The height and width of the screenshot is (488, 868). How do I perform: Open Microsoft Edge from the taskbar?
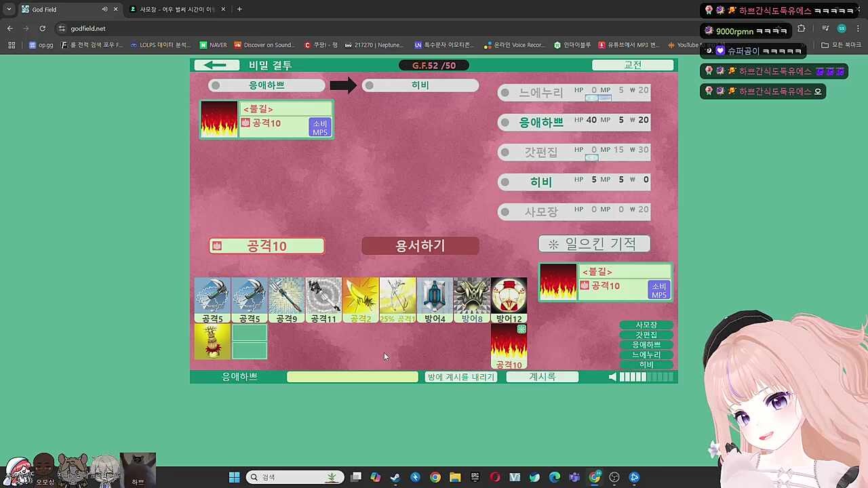point(555,477)
